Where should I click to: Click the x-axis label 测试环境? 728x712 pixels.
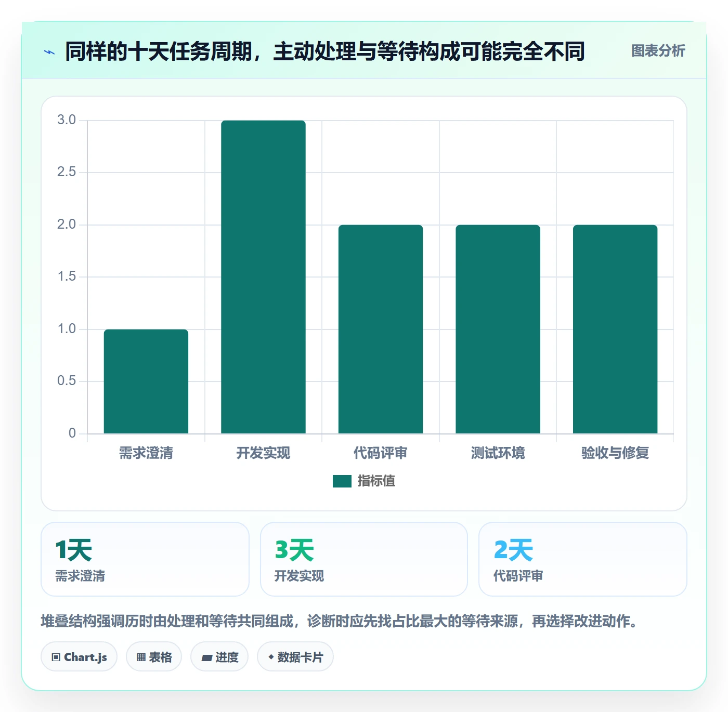(498, 453)
